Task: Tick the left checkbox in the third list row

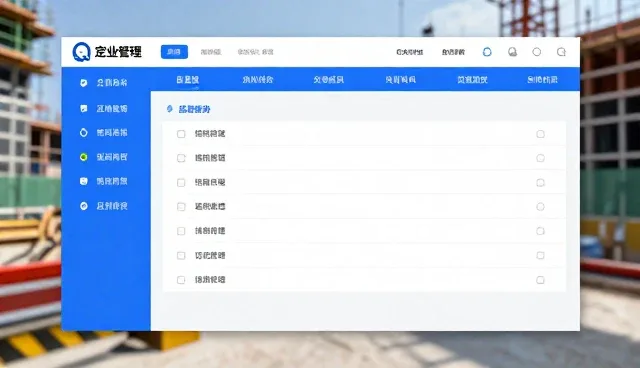Action: (x=181, y=182)
